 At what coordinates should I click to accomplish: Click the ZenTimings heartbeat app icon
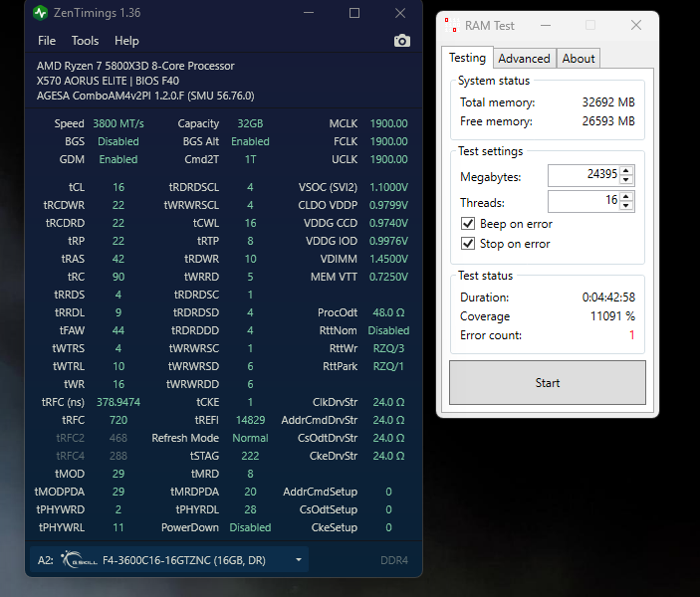pyautogui.click(x=40, y=13)
